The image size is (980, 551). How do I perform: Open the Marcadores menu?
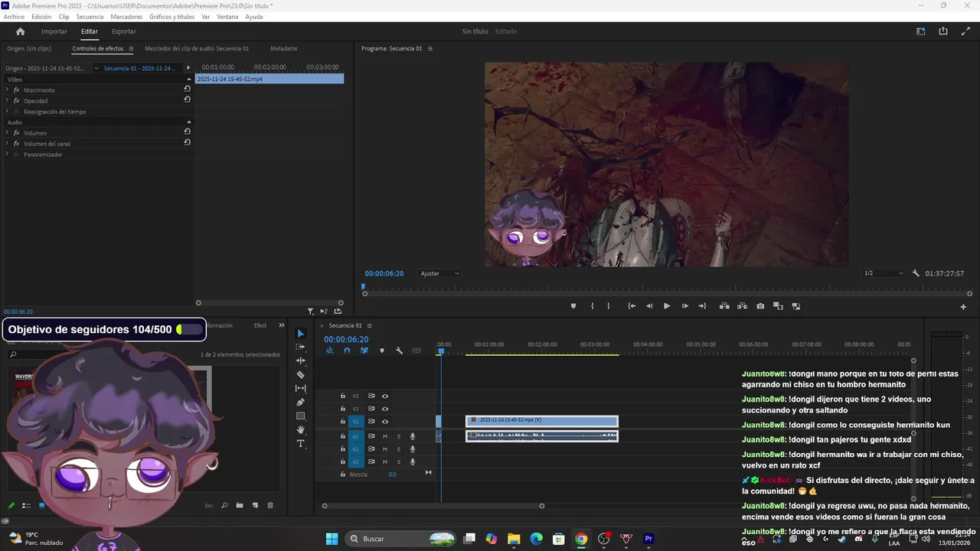coord(126,16)
